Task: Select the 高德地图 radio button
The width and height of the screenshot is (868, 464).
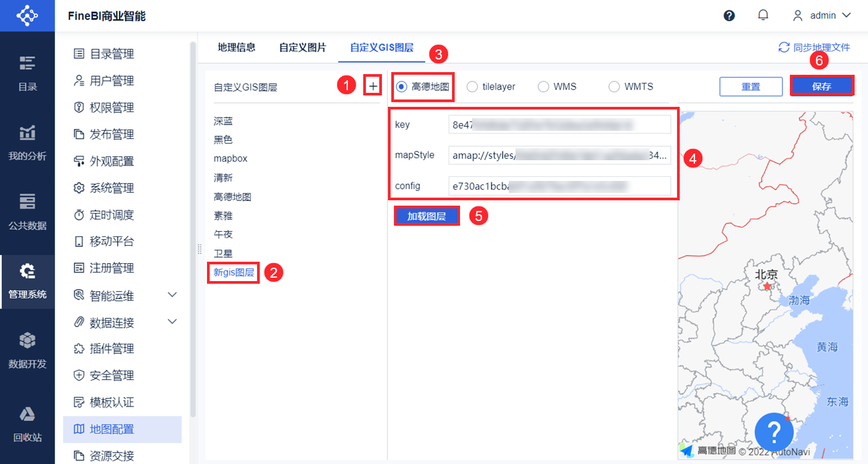Action: click(x=401, y=86)
